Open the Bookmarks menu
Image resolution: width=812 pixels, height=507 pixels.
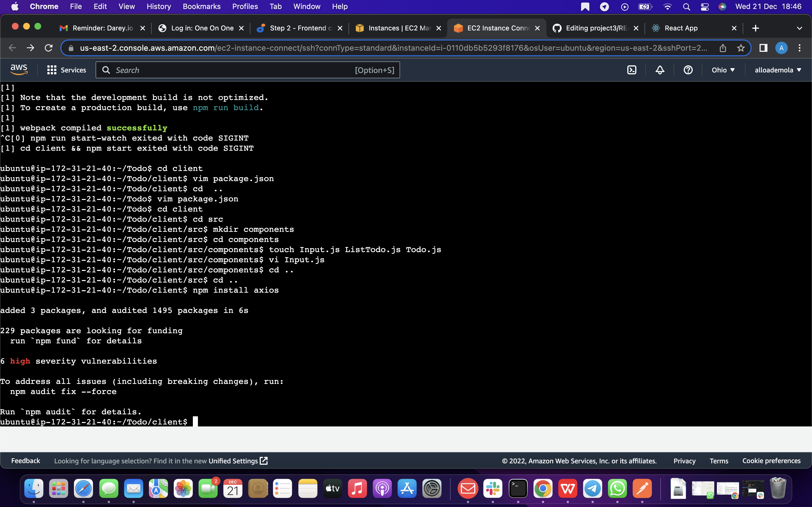click(x=202, y=6)
